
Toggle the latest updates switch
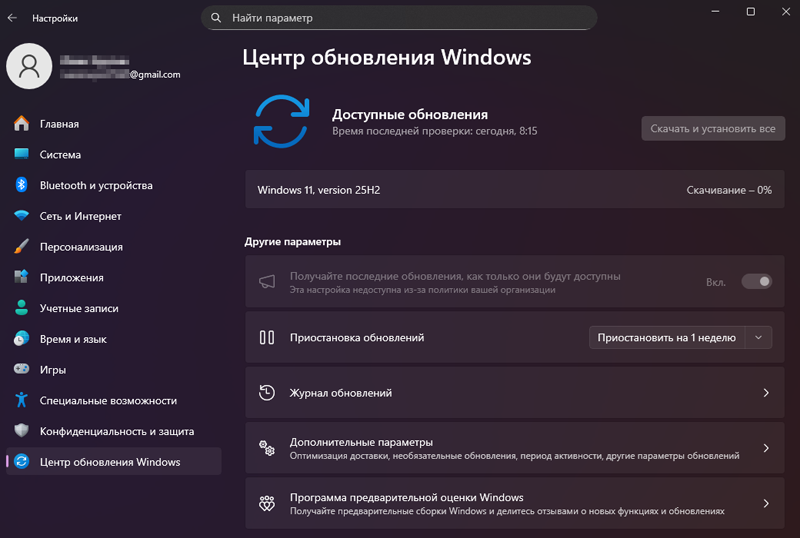756,282
